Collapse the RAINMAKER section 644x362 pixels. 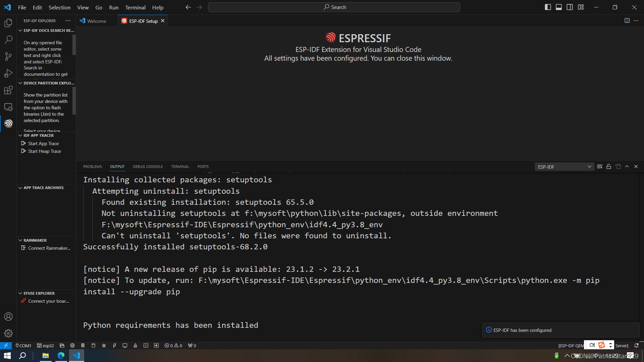[x=20, y=240]
